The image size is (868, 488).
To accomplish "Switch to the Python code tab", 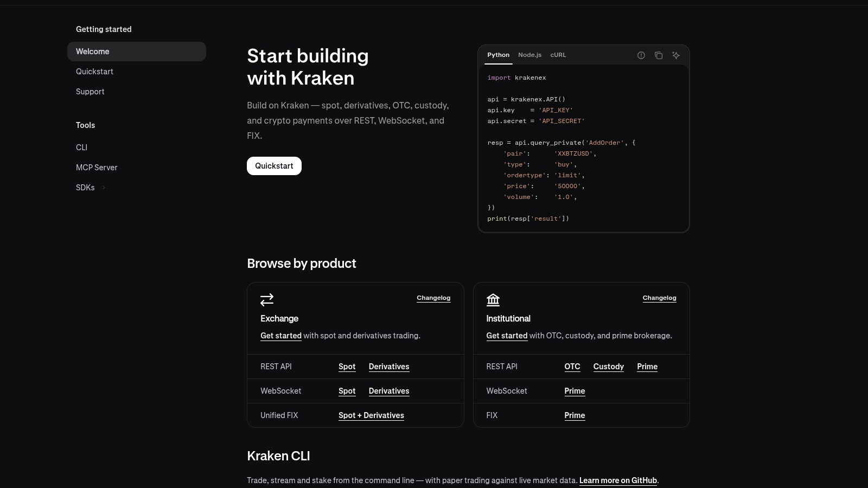I will (x=499, y=55).
